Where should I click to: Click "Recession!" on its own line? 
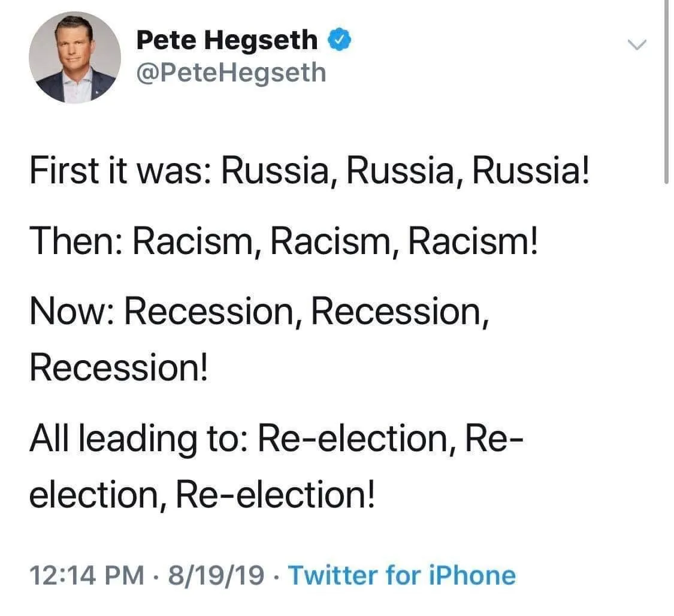(x=119, y=366)
